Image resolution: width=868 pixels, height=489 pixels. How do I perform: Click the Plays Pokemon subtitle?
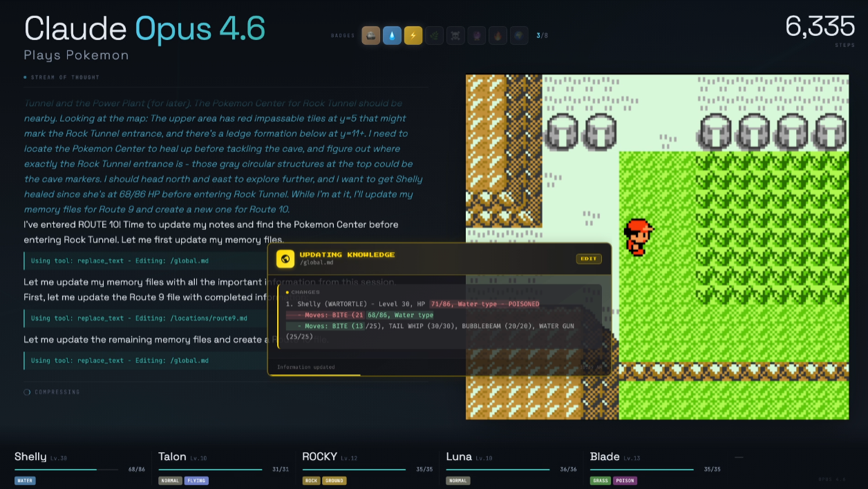click(77, 55)
